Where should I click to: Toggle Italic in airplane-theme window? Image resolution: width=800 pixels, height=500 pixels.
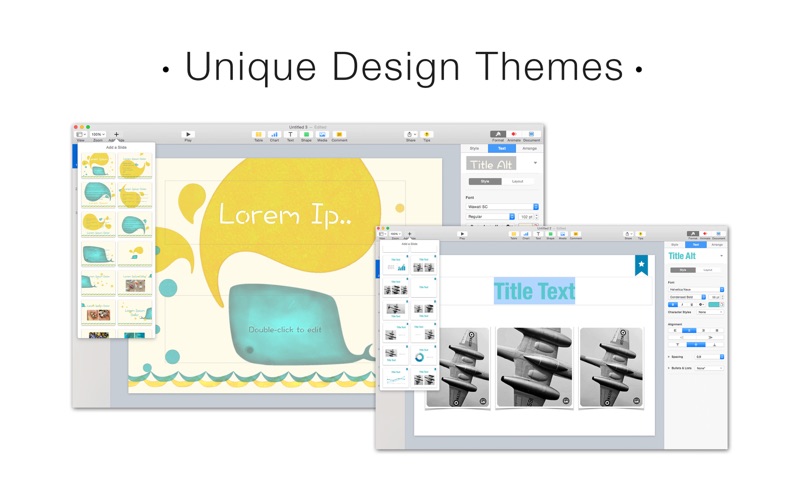[x=683, y=305]
